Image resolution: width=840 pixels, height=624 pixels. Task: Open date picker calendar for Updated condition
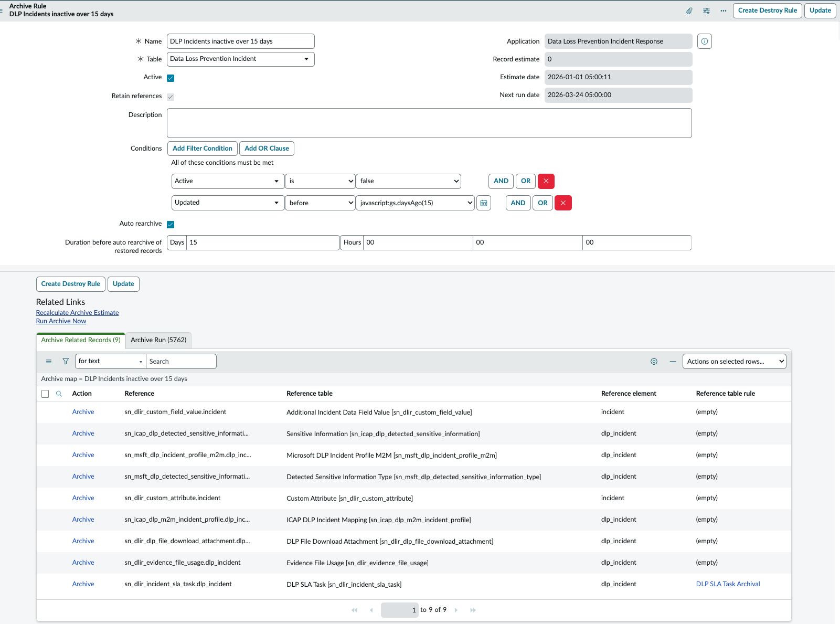coord(484,203)
